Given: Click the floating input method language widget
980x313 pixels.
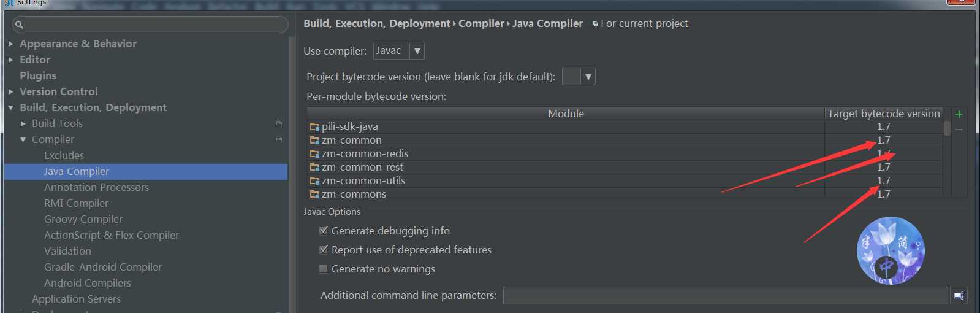Looking at the screenshot, I should (891, 250).
